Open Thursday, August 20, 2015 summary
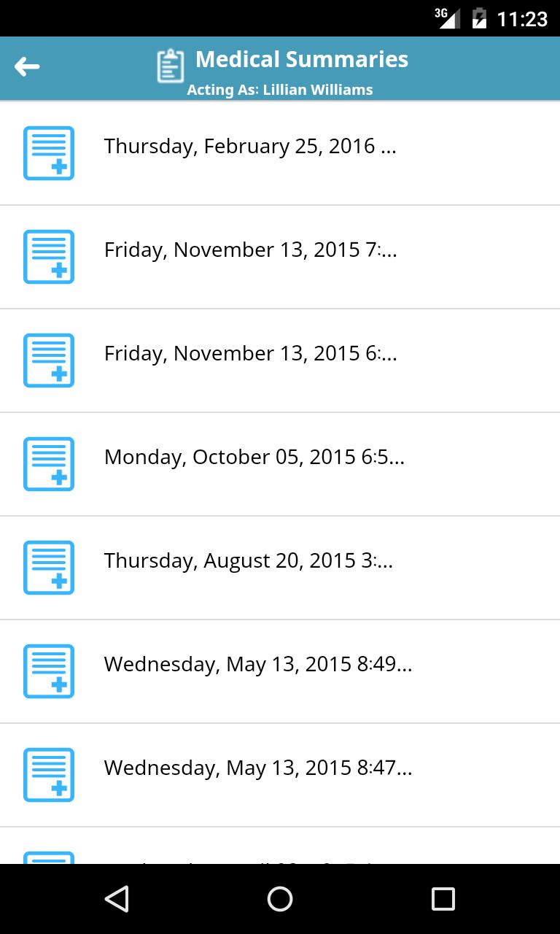Screen dimensions: 560x934 click(x=248, y=561)
